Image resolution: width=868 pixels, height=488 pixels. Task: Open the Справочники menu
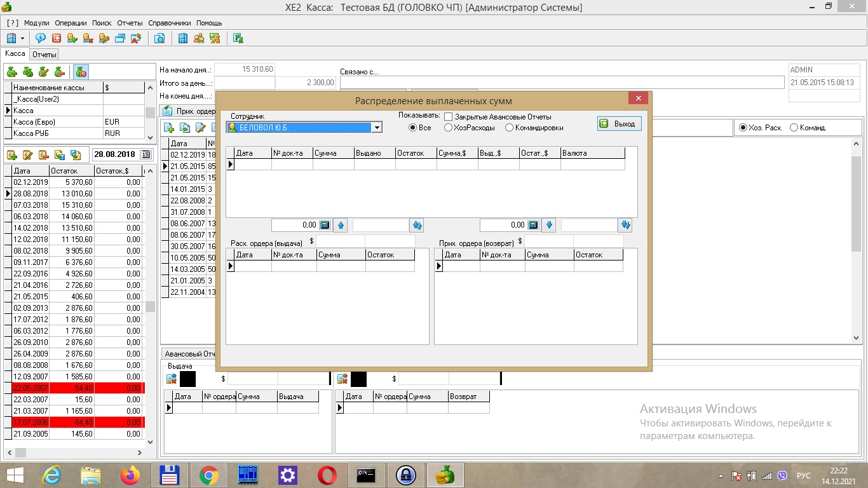[170, 23]
